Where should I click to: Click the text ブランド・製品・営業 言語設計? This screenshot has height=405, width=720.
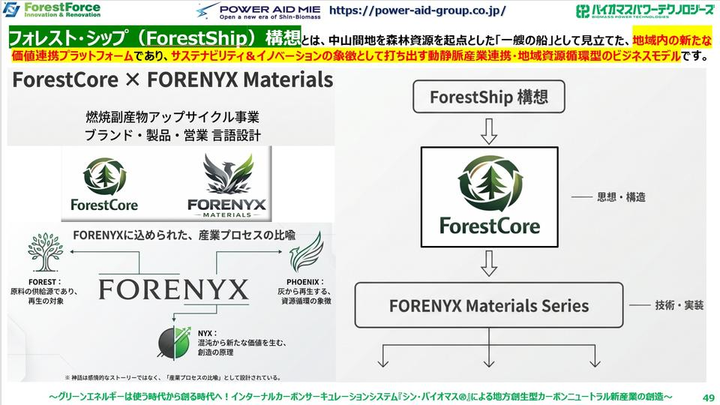(172, 135)
